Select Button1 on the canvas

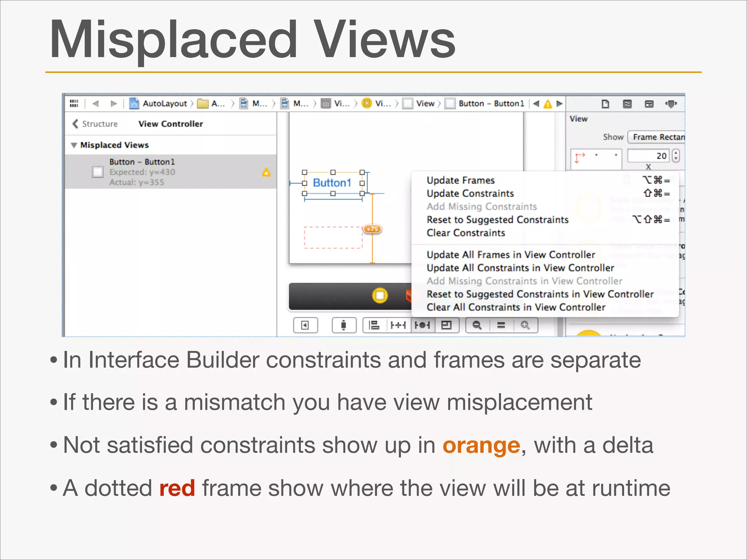pos(333,183)
